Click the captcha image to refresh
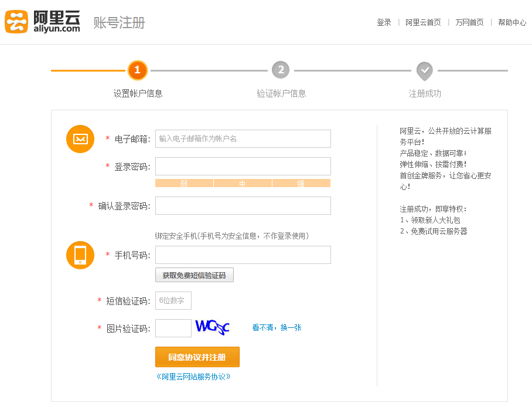532x403 pixels. pos(212,327)
